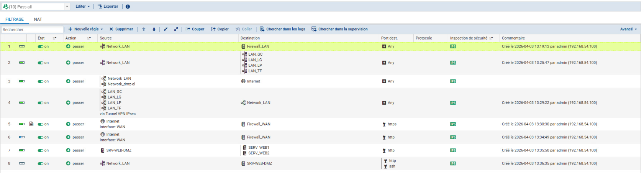Click the IPS badge on rule 3
Viewport: 644px width, 173px height.
(x=453, y=81)
